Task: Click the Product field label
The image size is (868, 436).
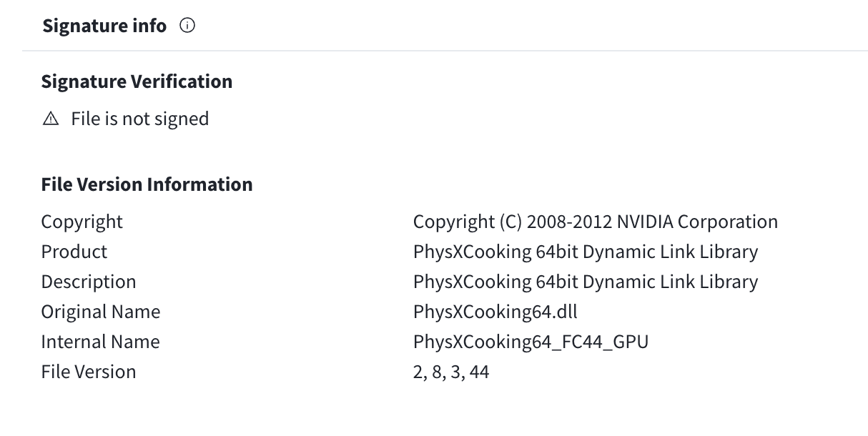Action: point(74,252)
